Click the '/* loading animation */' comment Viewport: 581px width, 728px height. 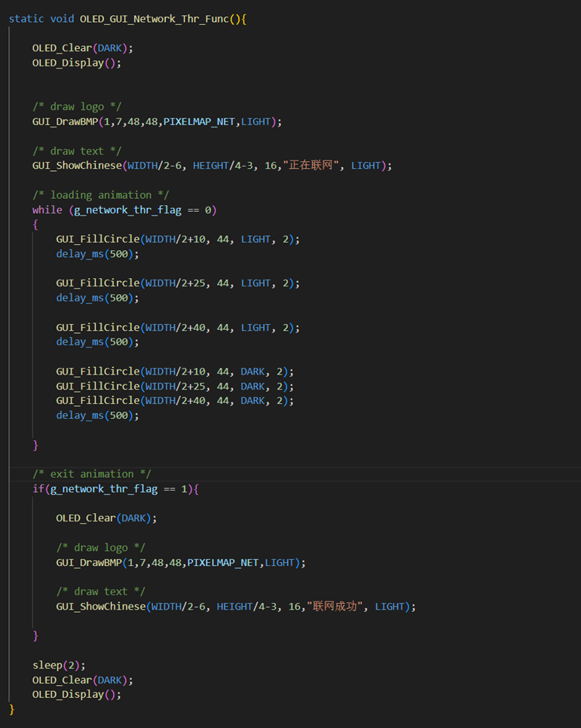coord(101,195)
